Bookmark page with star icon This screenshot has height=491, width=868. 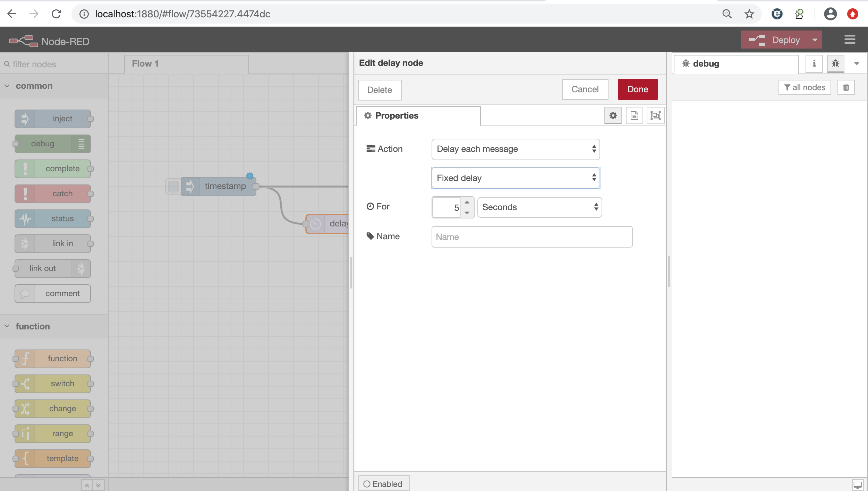click(x=749, y=14)
